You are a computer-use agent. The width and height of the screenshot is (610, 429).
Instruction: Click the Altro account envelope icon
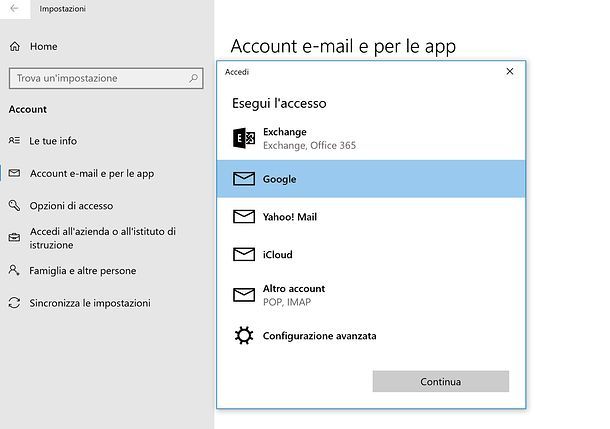coord(244,295)
